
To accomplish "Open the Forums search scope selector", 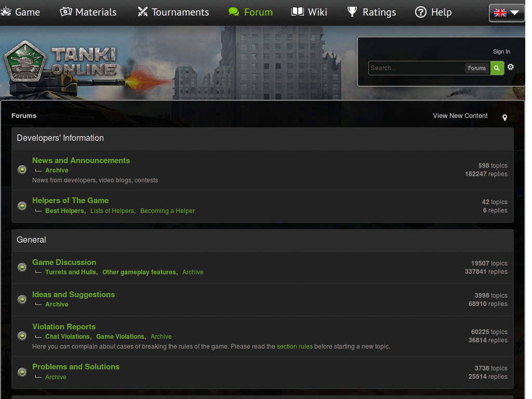I will click(x=477, y=68).
